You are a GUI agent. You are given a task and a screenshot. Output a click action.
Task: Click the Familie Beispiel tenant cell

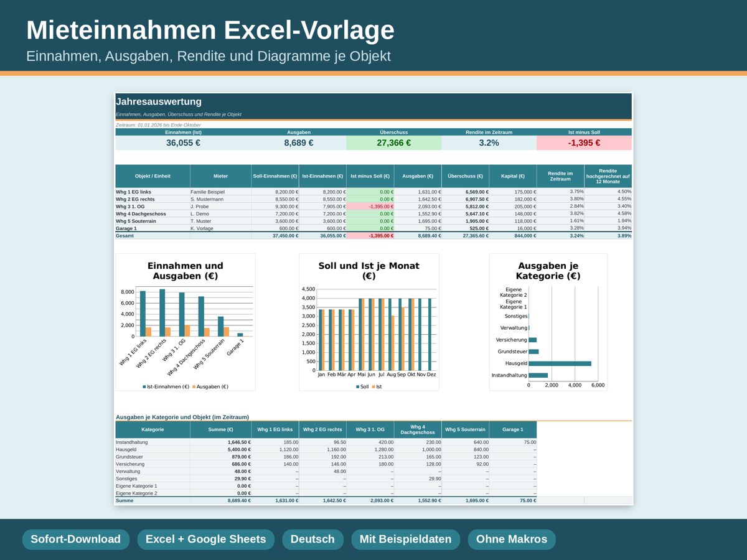[220, 192]
